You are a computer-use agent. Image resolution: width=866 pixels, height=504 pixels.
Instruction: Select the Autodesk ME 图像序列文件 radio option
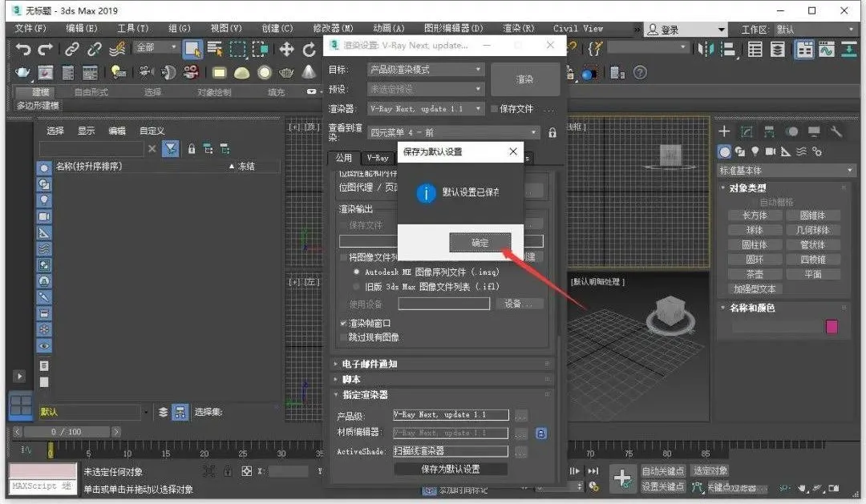356,272
